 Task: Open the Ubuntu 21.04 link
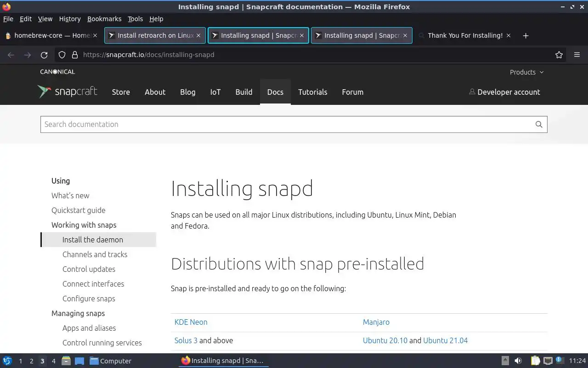pos(446,340)
